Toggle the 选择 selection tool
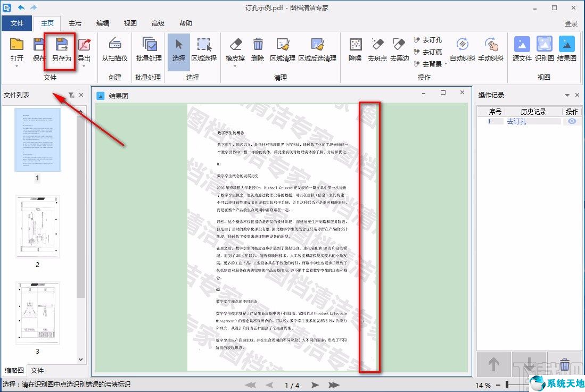Screen dimensions: 585x392 pos(178,51)
